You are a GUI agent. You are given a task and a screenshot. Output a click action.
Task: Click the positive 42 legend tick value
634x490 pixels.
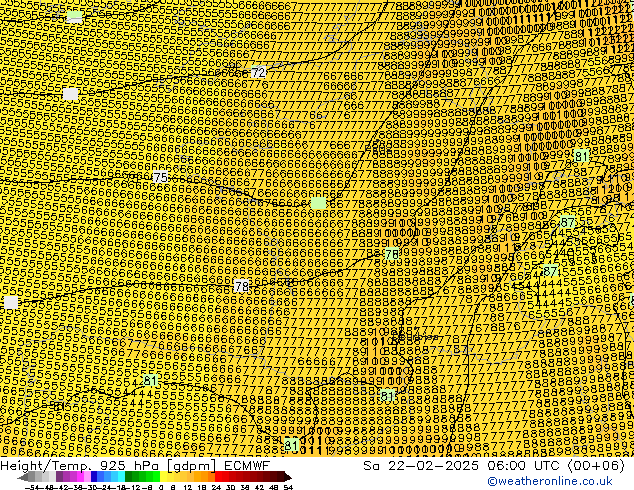(x=259, y=487)
